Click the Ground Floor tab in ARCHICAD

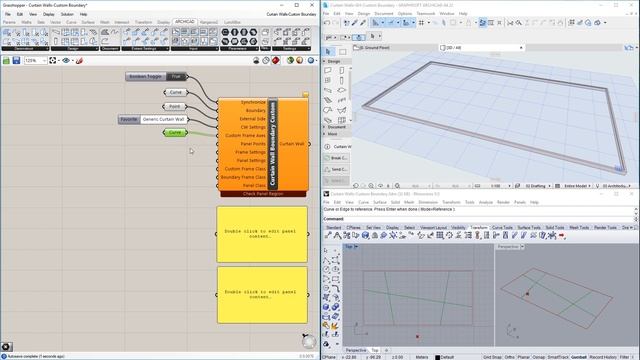371,48
